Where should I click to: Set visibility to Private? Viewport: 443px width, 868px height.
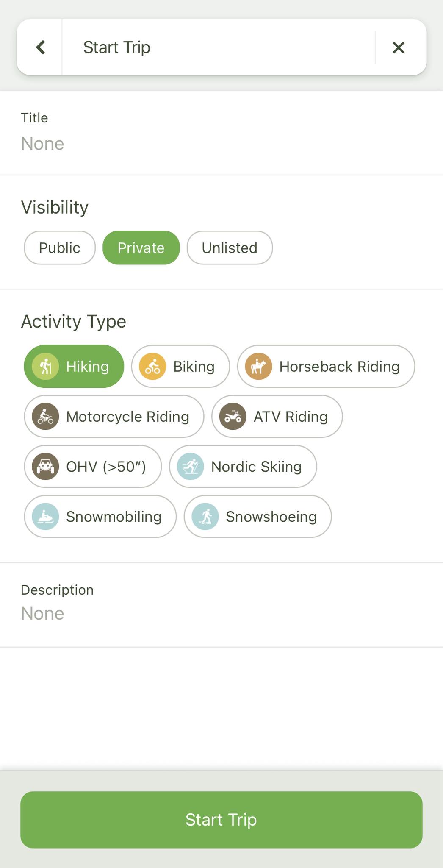click(x=141, y=248)
